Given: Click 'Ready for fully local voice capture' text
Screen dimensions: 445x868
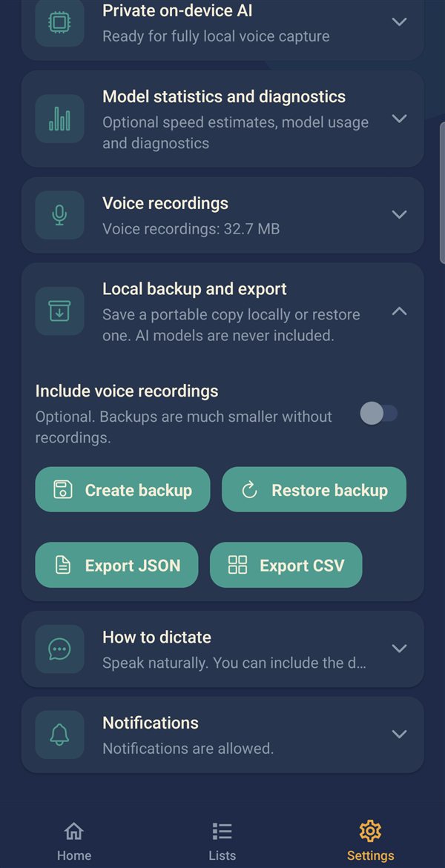Looking at the screenshot, I should (216, 36).
